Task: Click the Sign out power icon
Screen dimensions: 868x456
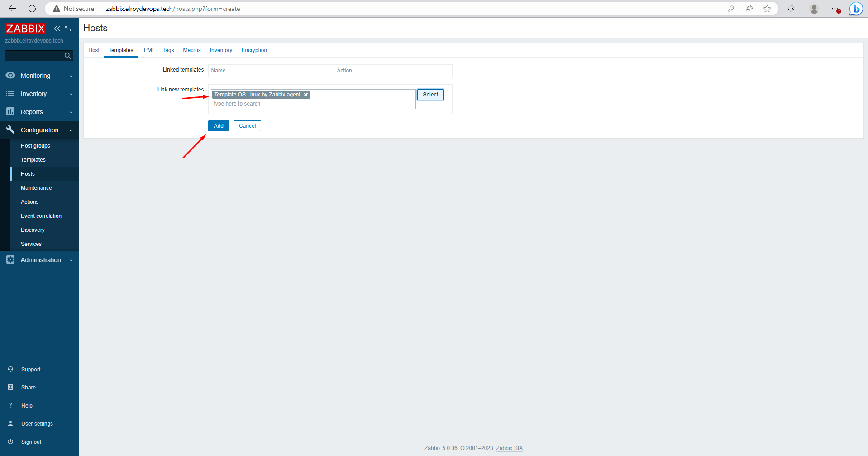Action: point(10,442)
